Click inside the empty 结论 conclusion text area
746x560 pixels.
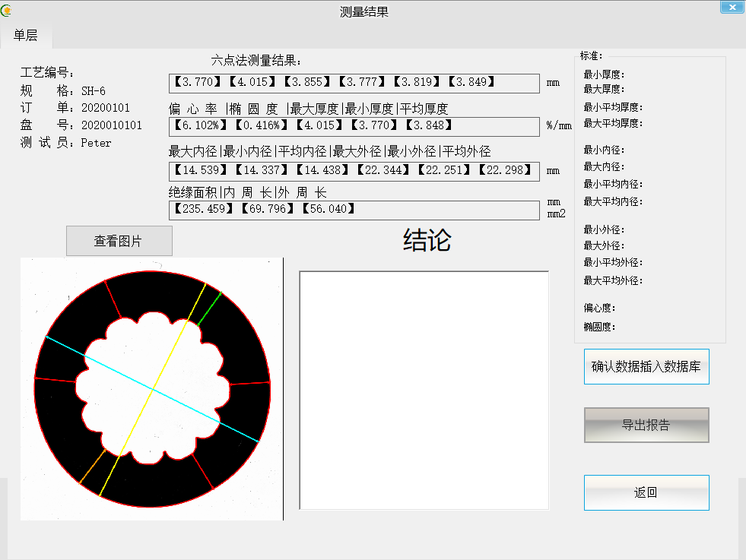coord(424,388)
